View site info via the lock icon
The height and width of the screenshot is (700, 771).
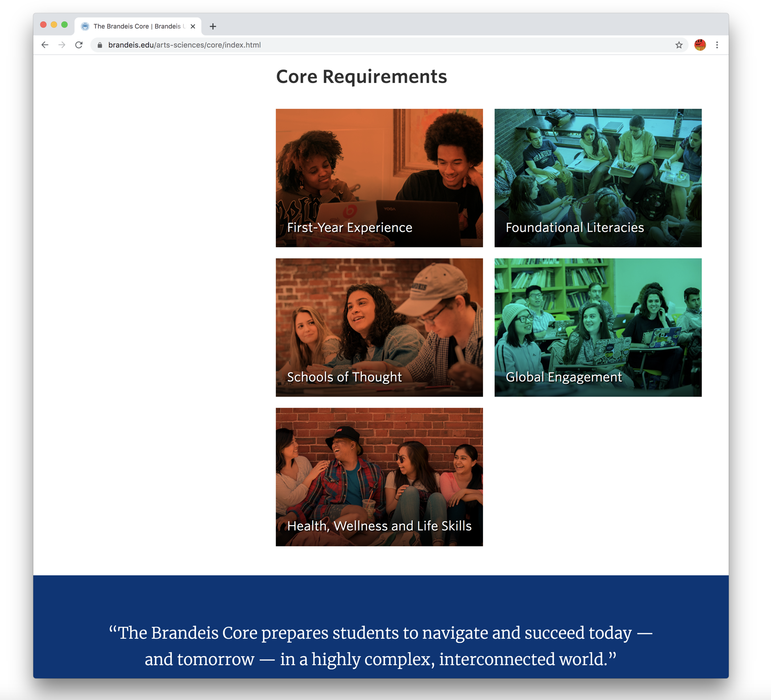(x=100, y=45)
